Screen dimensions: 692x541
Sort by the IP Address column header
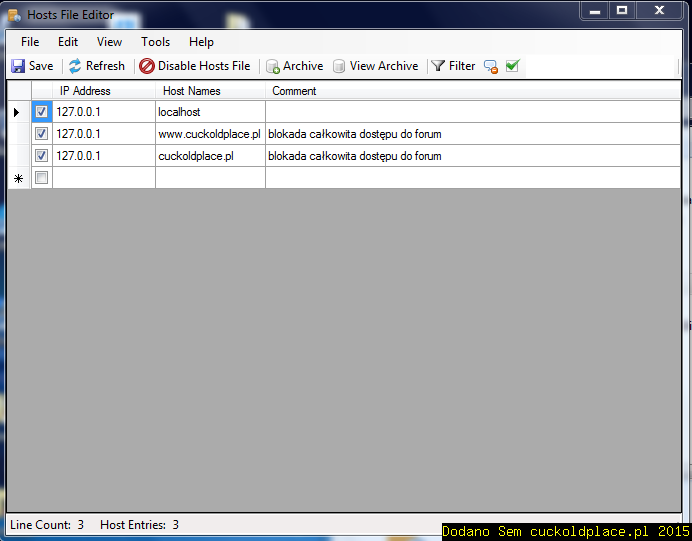click(104, 91)
